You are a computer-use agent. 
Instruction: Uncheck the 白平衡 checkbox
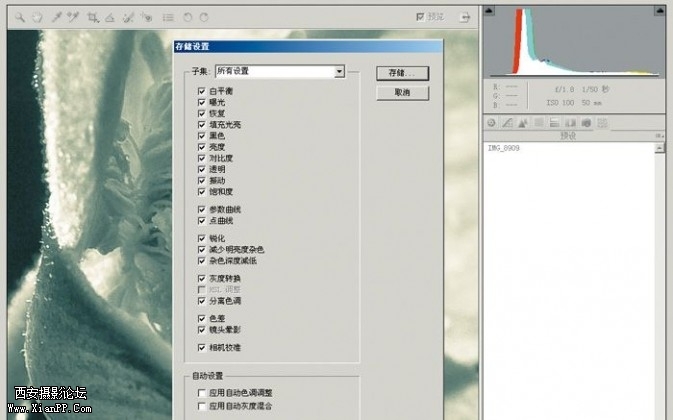coord(202,91)
